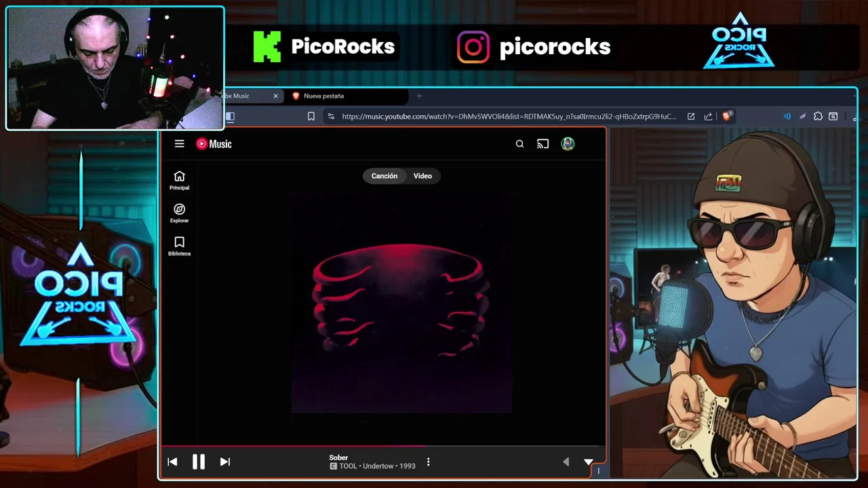Click the cast to device icon
Screen dimensions: 868x488
click(542, 144)
